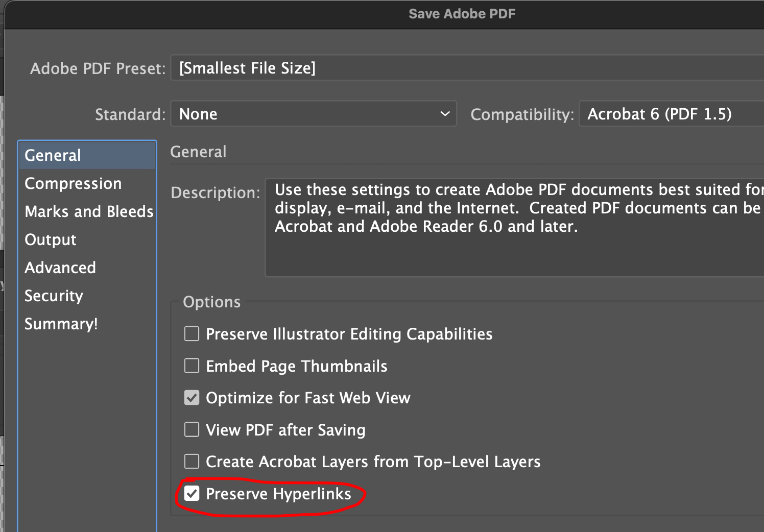Switch to the Compression section
Image resolution: width=764 pixels, height=532 pixels.
(73, 183)
